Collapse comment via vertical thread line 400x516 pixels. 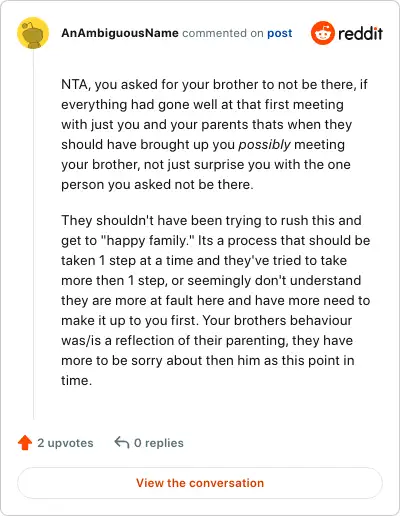pos(33,234)
